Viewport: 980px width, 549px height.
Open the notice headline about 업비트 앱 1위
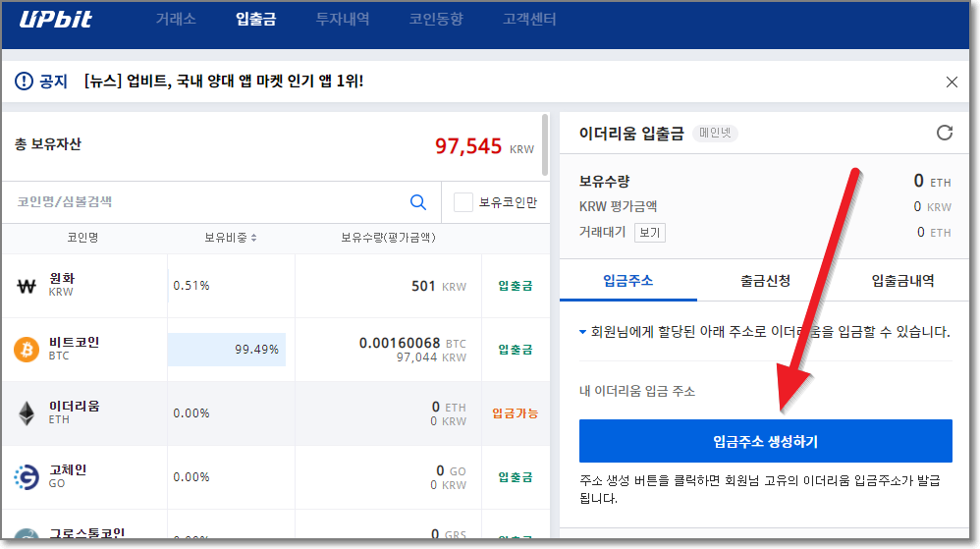(224, 82)
